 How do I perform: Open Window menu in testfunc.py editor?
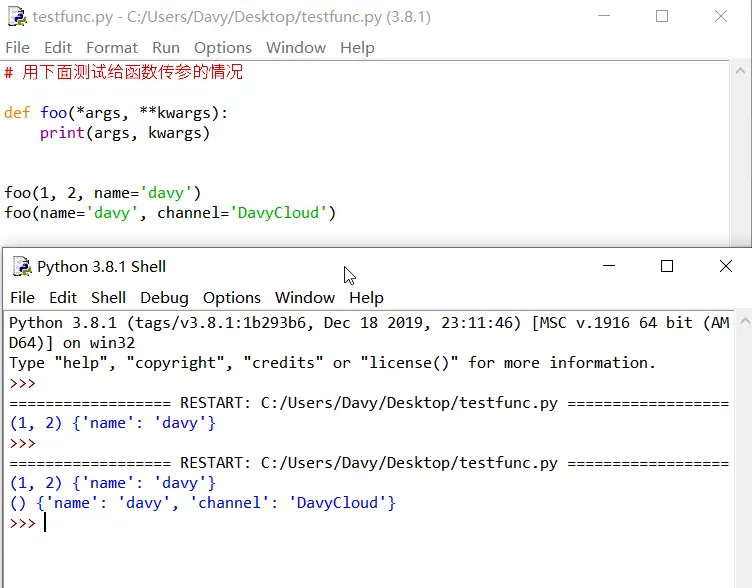tap(296, 48)
